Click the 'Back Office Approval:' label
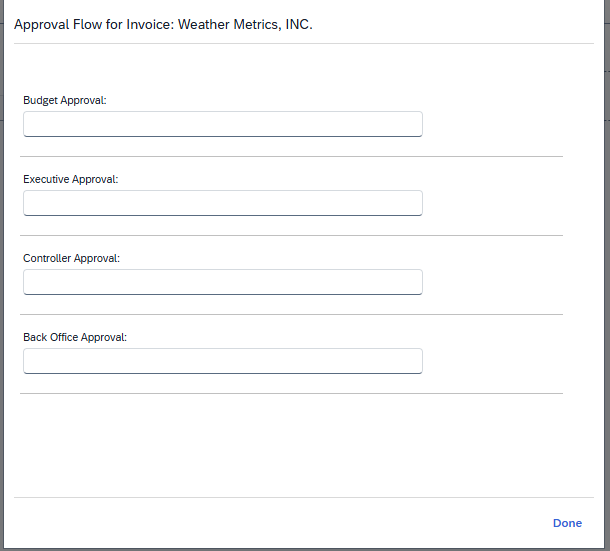Viewport: 610px width, 551px height. pos(75,337)
